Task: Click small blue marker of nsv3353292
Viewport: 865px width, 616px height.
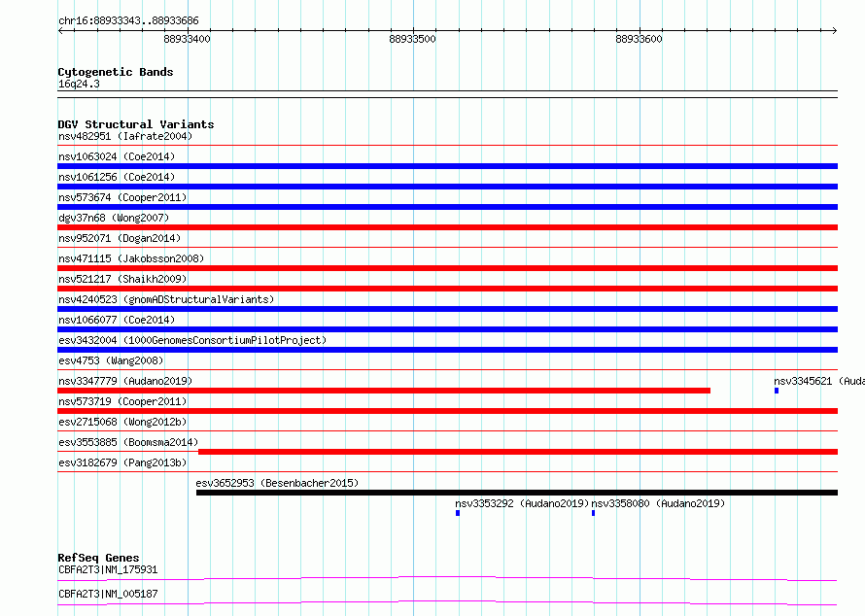Action: pos(458,513)
